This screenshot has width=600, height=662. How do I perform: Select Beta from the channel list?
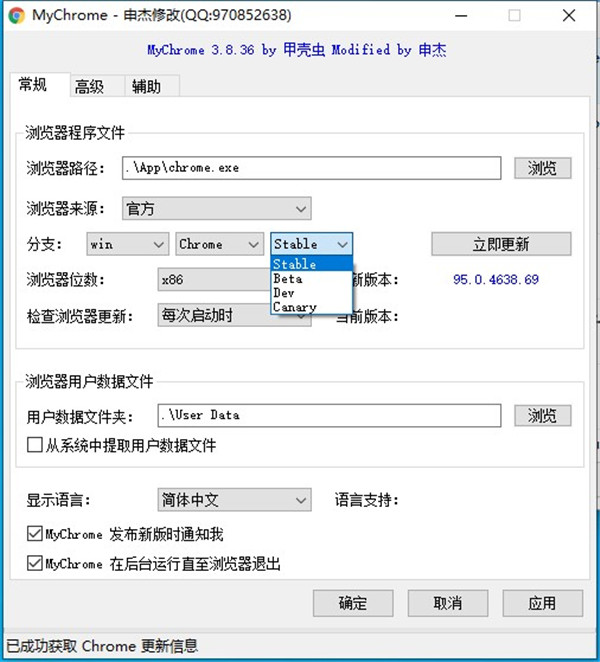(287, 279)
